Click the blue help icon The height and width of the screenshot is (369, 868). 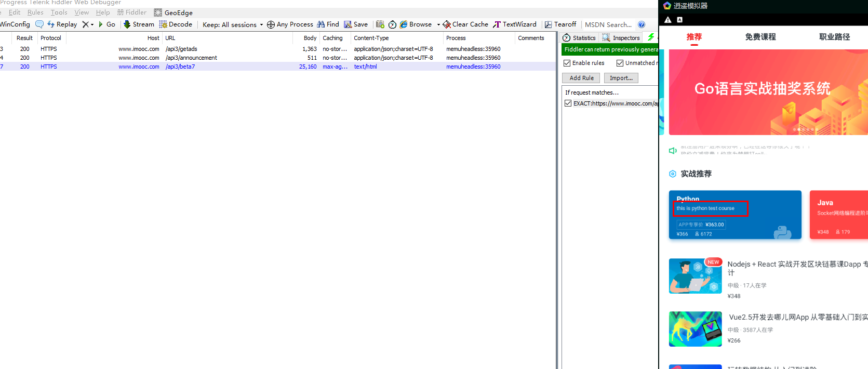point(642,24)
